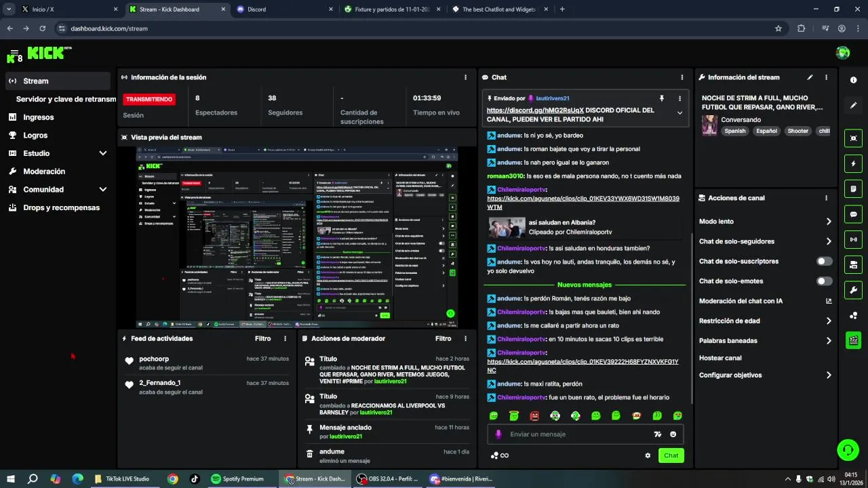Click the 7TV icon in the message box

(657, 434)
